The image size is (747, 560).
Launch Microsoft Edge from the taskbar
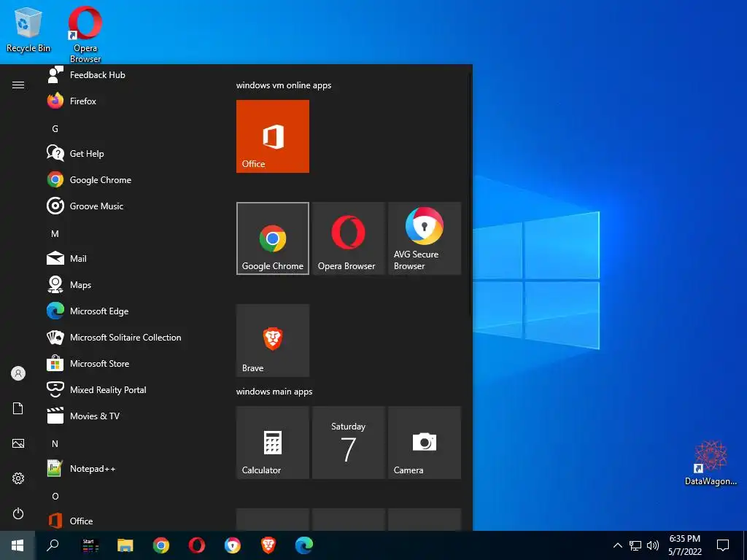pyautogui.click(x=304, y=545)
